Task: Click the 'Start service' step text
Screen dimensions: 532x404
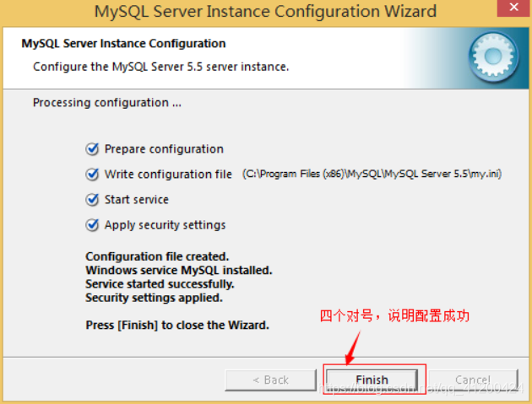Action: click(137, 200)
